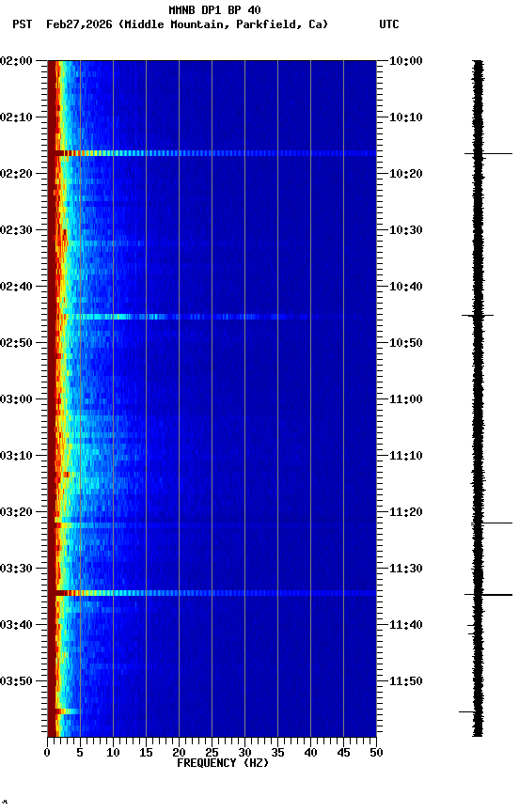This screenshot has width=519, height=812.
Task: Click the 15 Hz frequency axis label
Action: [x=146, y=753]
